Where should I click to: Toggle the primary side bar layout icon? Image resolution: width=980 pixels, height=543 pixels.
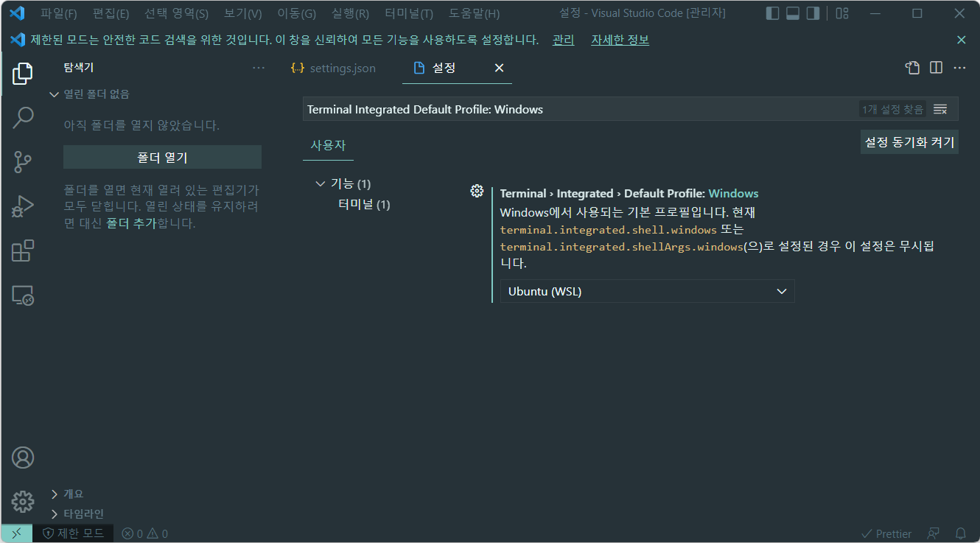coord(772,13)
